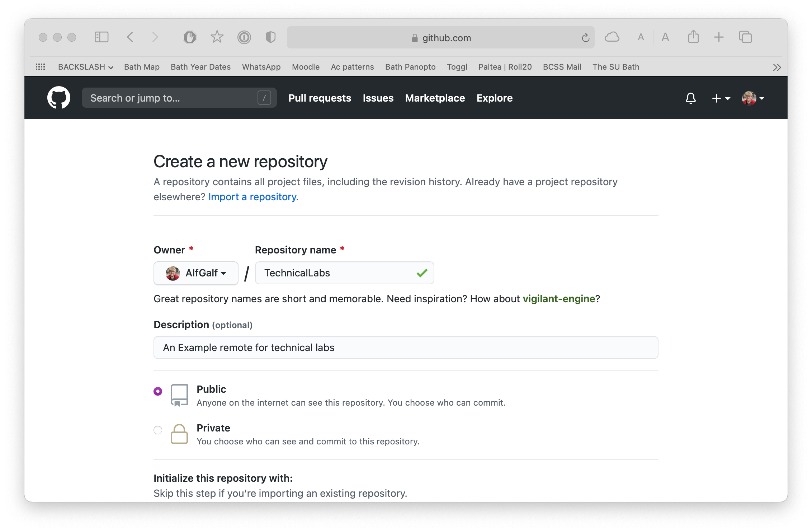
Task: Open the Bath Year Dates bookmark
Action: pyautogui.click(x=200, y=67)
